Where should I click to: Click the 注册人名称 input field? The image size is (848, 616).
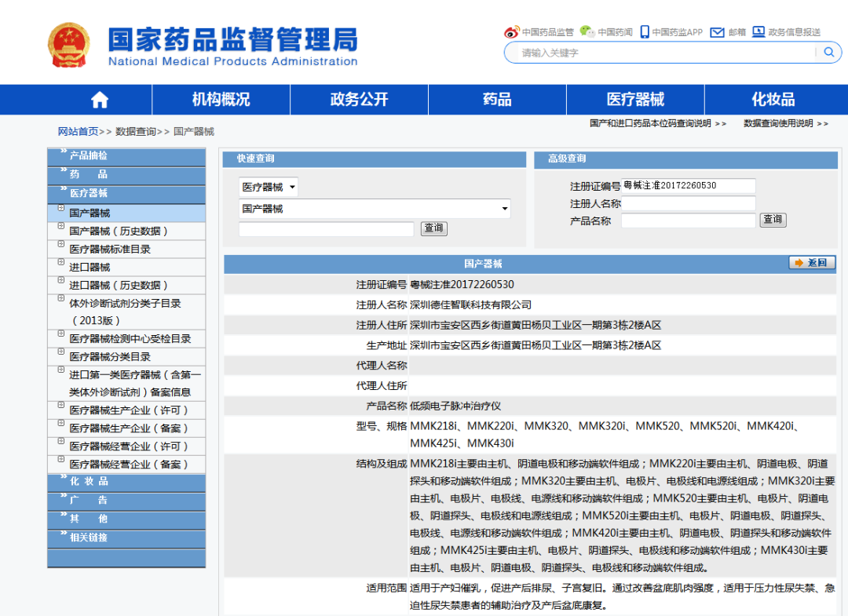pos(689,202)
